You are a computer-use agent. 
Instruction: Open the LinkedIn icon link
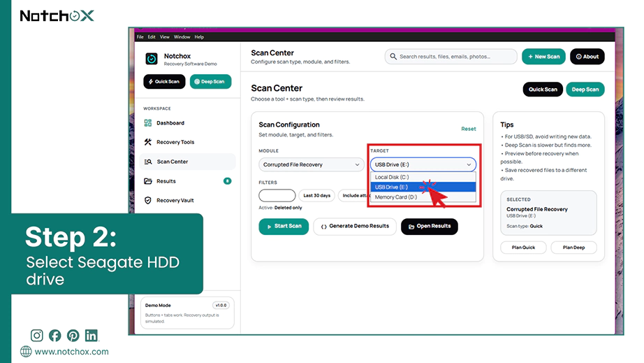(x=92, y=336)
